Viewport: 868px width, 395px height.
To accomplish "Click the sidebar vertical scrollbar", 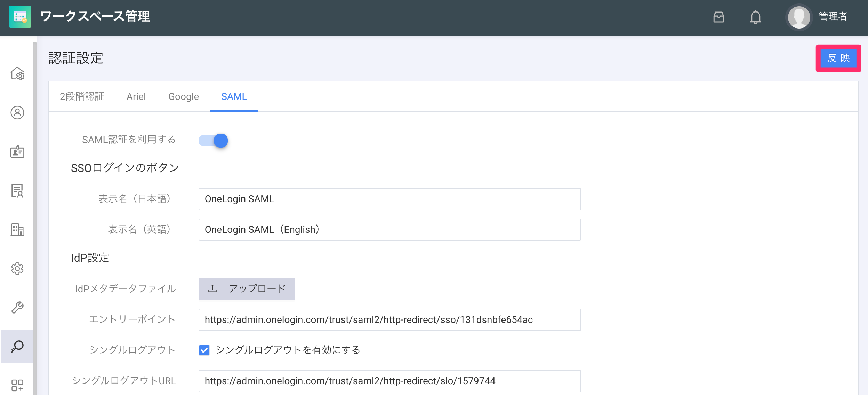I will coord(35,218).
